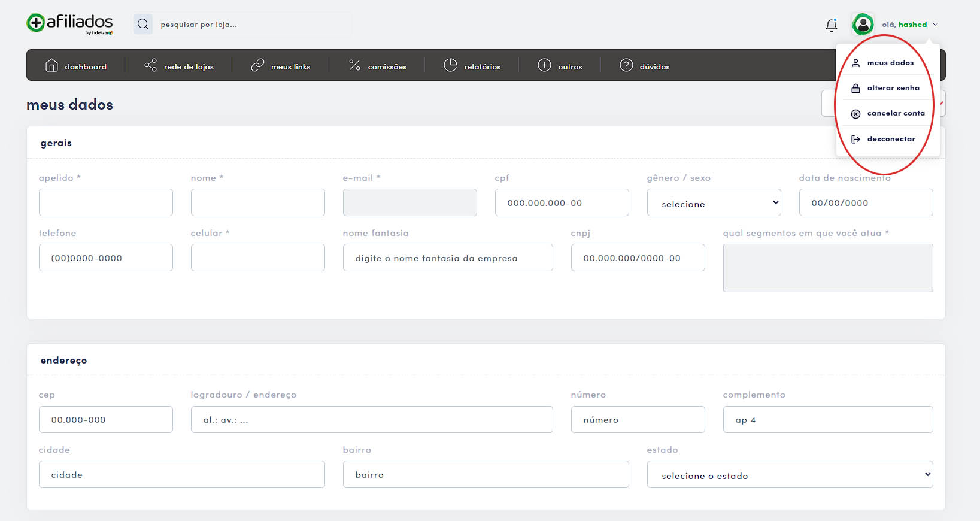Screen dimensions: 980x521
Task: Open notifications bell icon
Action: tap(832, 25)
